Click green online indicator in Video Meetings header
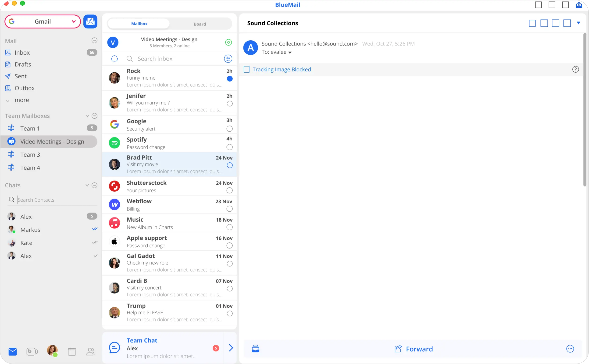Viewport: 589px width, 364px height. pyautogui.click(x=228, y=42)
